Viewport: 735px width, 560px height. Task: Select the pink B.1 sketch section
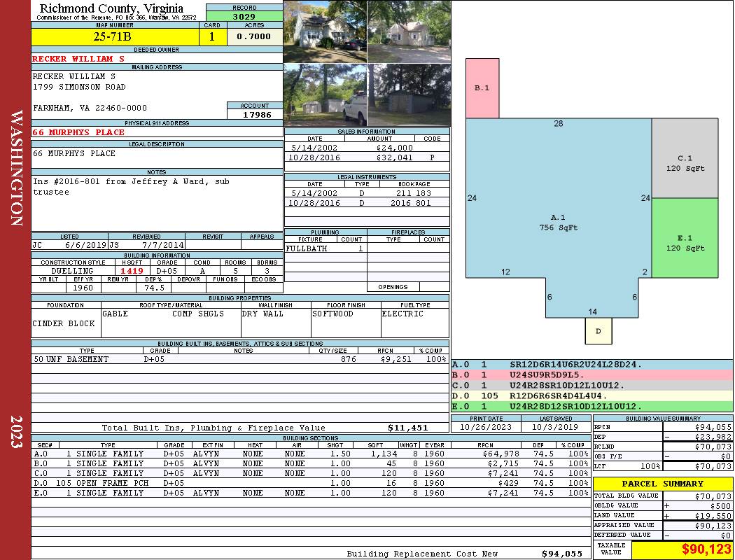coord(482,88)
